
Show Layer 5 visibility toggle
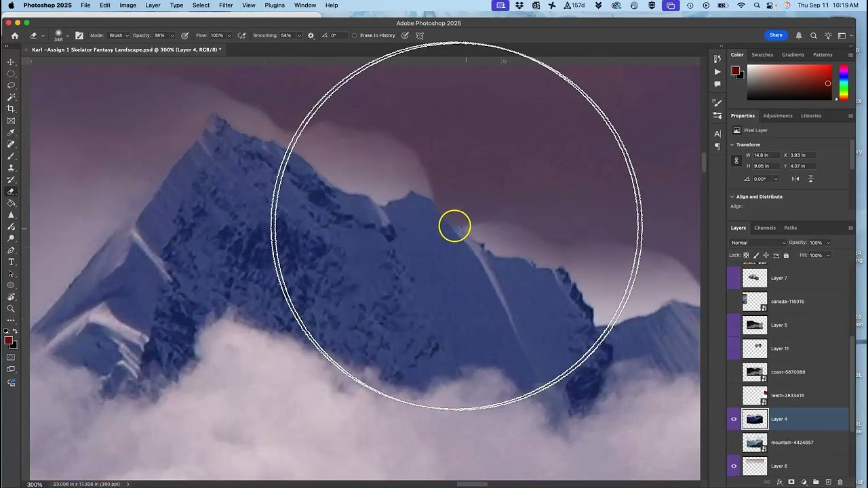(x=734, y=325)
